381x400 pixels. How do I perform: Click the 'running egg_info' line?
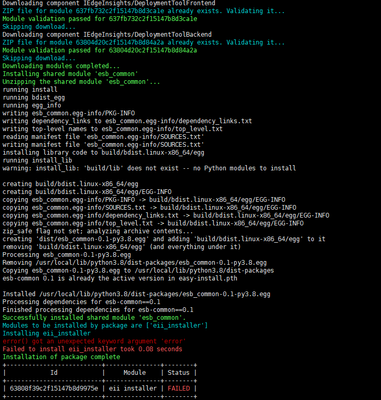[x=32, y=105]
